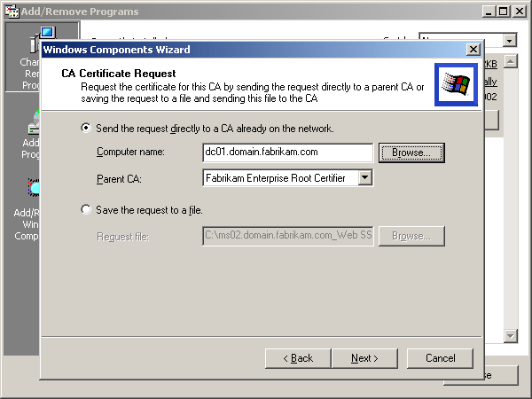Expand the Parent CA dropdown list
532x399 pixels.
coord(364,178)
